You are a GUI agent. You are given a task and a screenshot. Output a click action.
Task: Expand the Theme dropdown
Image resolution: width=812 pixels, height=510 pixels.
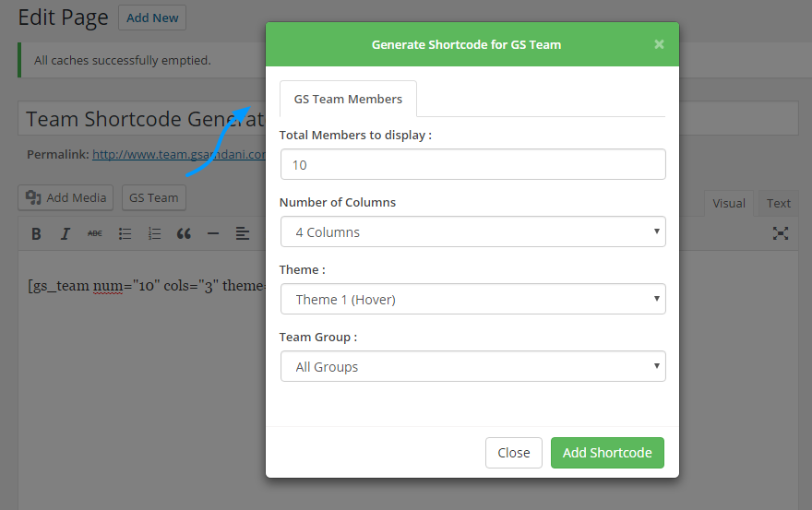click(472, 299)
